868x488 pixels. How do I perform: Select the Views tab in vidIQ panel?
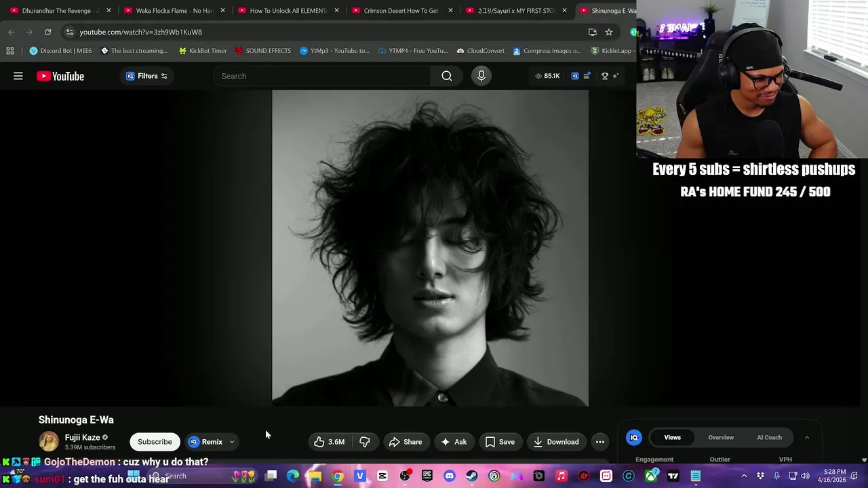coord(672,438)
